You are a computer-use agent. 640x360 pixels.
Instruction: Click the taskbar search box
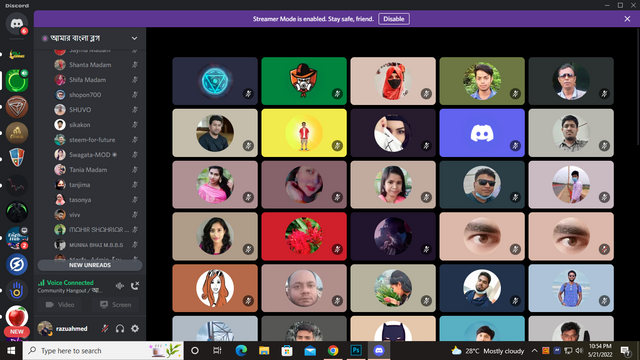click(x=103, y=351)
